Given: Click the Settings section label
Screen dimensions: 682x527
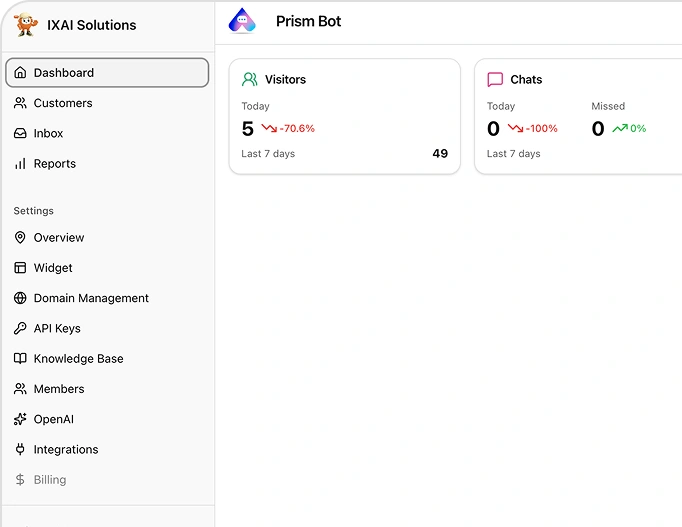Looking at the screenshot, I should (x=33, y=211).
